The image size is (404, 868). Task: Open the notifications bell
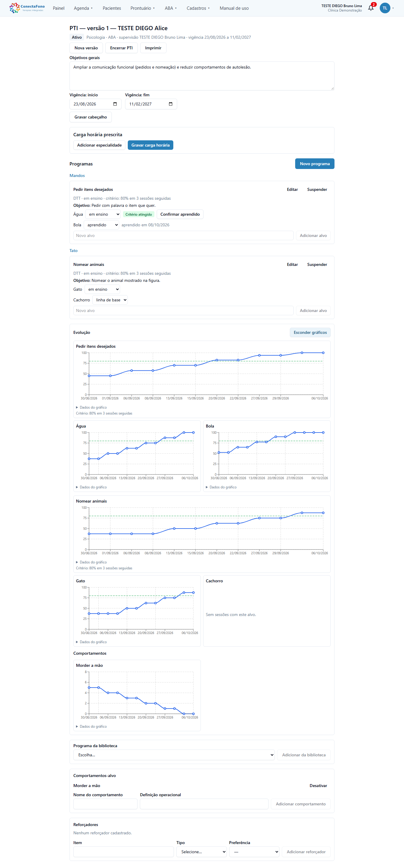pos(371,8)
